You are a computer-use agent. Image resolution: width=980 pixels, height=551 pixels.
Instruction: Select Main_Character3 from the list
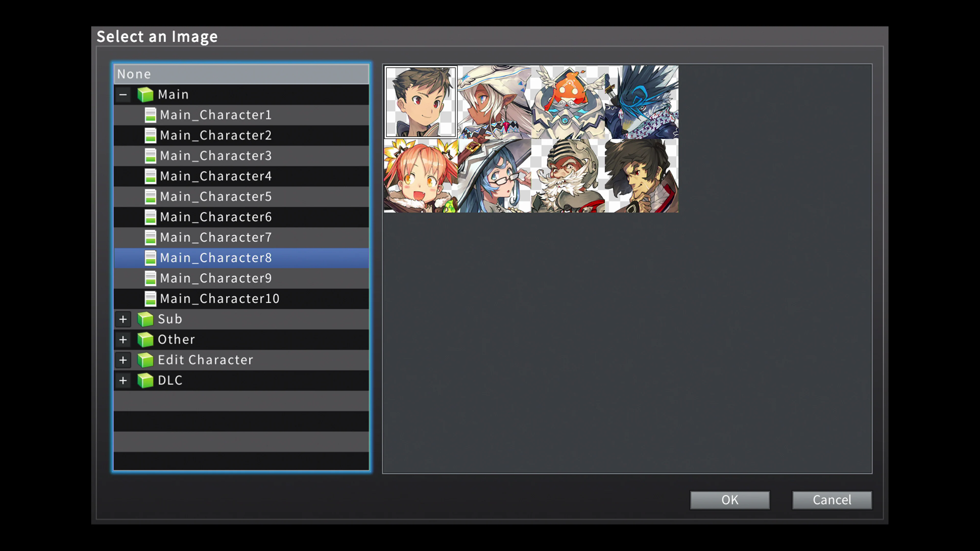pos(216,156)
